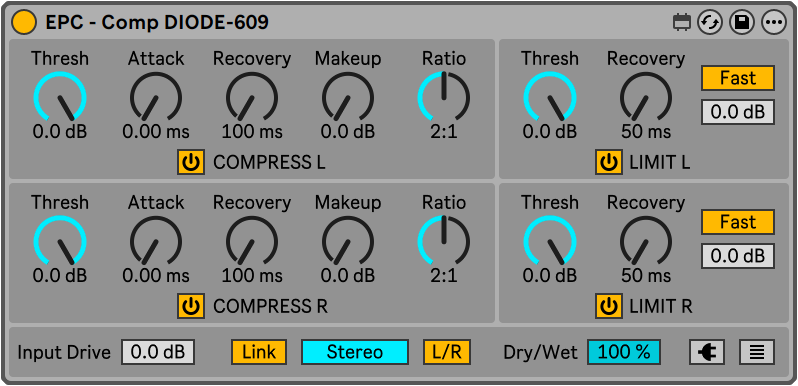Click the LIMIT R label
798x386 pixels.
click(661, 307)
